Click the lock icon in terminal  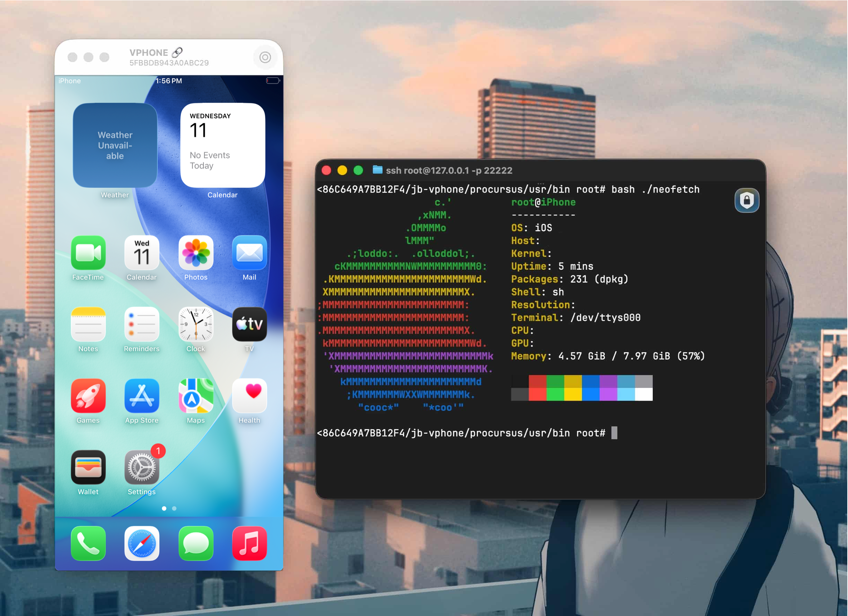[747, 201]
